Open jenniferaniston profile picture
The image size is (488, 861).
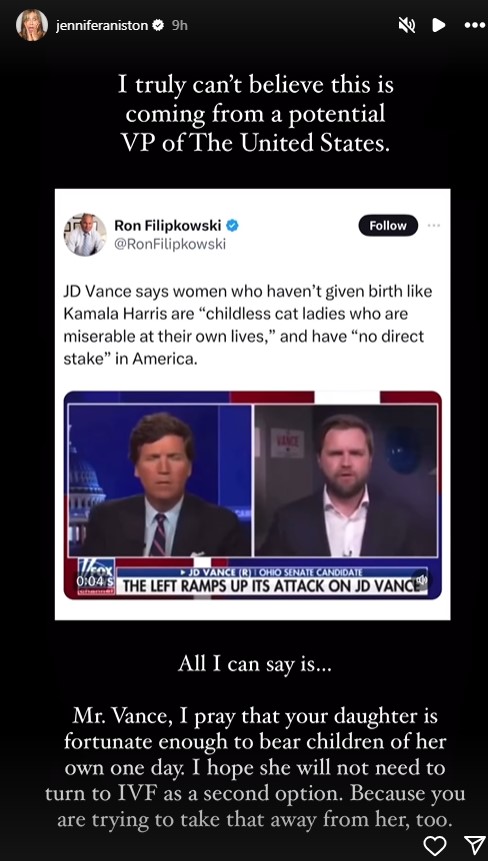click(32, 25)
